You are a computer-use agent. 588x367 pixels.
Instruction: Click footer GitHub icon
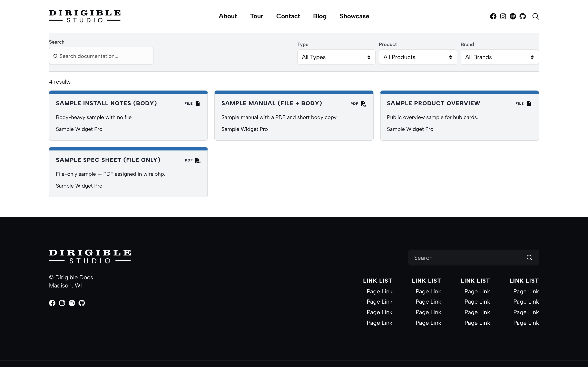[82, 303]
